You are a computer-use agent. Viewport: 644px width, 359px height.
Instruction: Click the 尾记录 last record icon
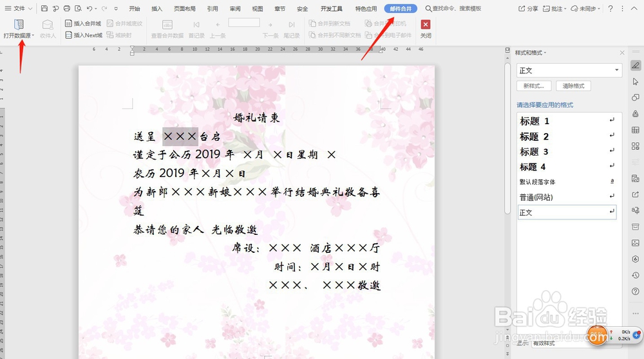pyautogui.click(x=291, y=24)
